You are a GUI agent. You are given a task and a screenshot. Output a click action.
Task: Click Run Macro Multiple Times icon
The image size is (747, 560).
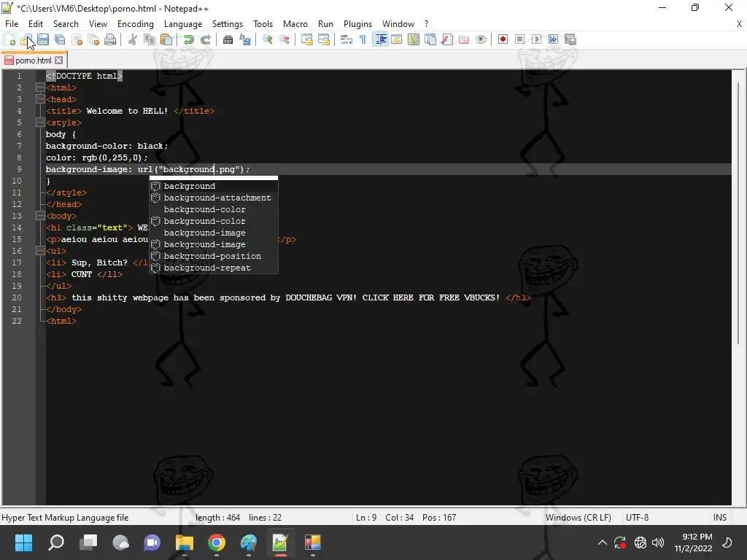(x=553, y=39)
